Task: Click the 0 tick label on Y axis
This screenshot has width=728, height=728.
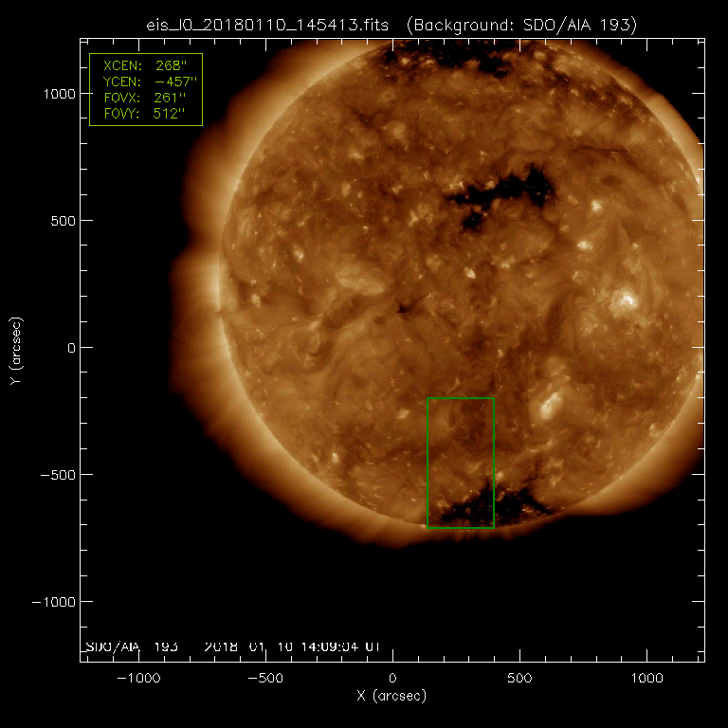Action: (x=68, y=348)
